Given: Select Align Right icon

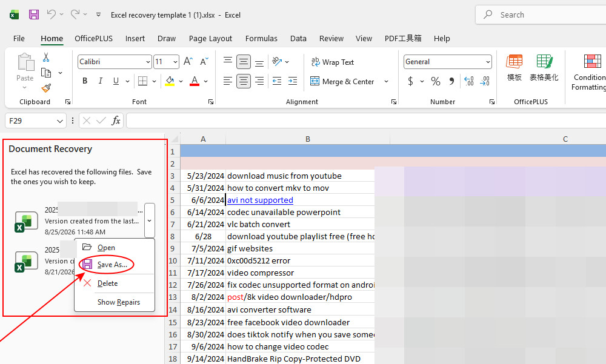Looking at the screenshot, I should (259, 81).
